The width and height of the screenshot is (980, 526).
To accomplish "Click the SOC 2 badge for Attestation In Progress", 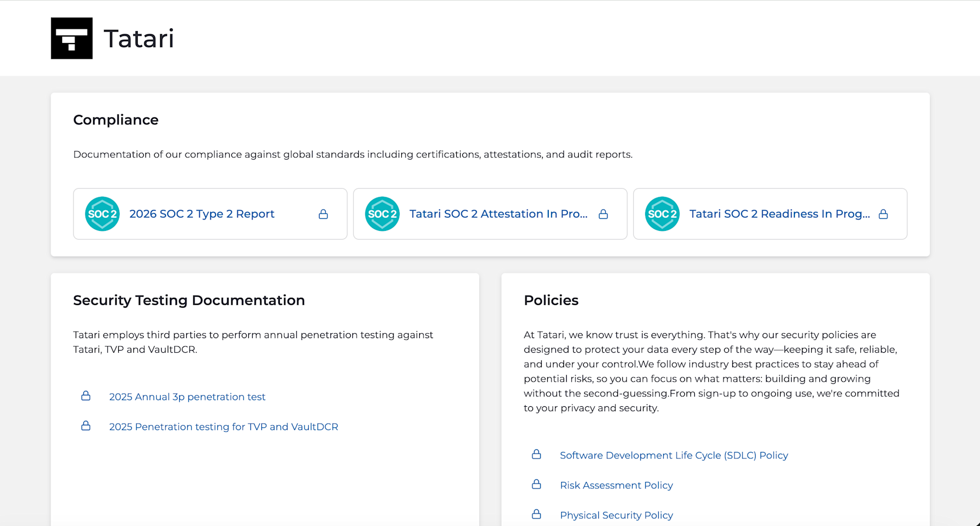I will (382, 214).
